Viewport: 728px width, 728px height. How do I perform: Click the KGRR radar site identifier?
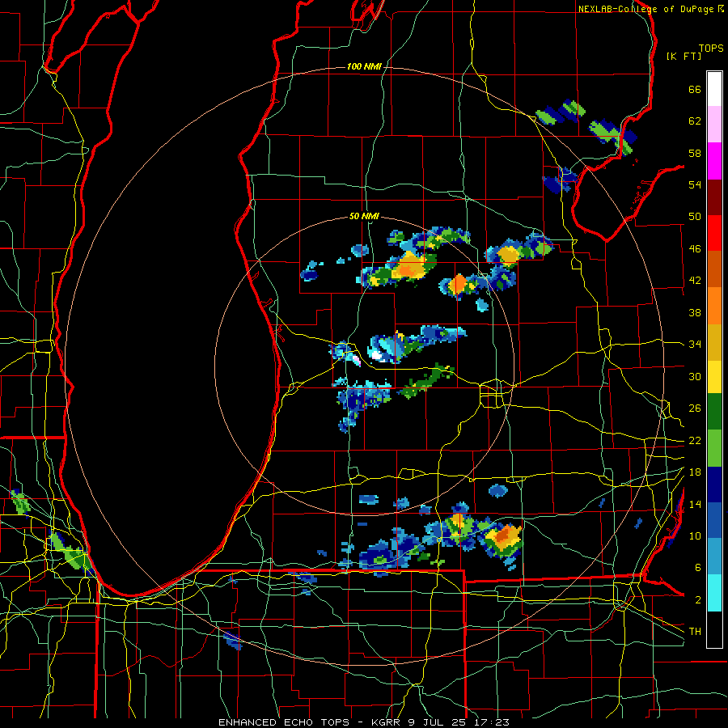click(387, 722)
